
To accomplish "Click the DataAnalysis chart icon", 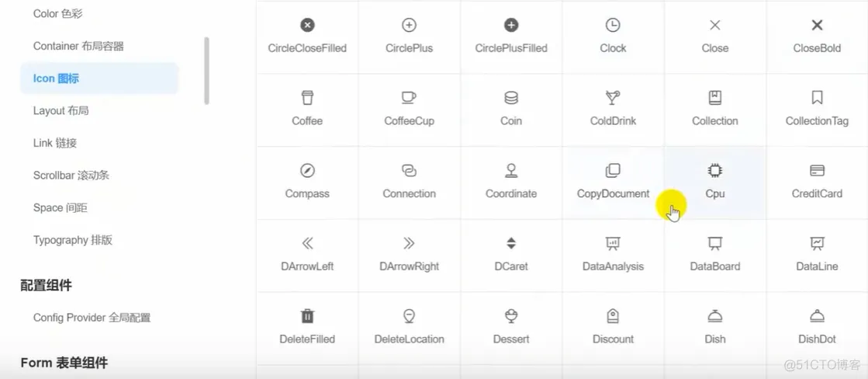I will (613, 243).
